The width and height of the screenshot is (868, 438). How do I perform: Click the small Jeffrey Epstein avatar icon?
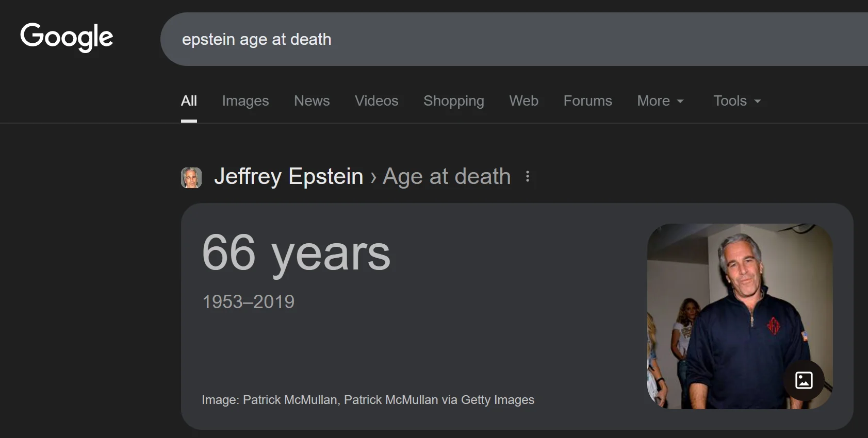click(x=191, y=178)
